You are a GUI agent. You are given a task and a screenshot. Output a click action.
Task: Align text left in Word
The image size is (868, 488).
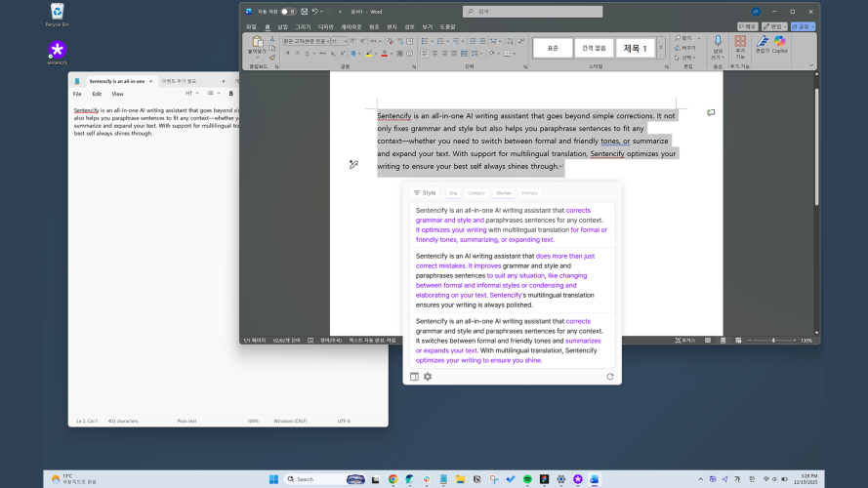(x=425, y=54)
